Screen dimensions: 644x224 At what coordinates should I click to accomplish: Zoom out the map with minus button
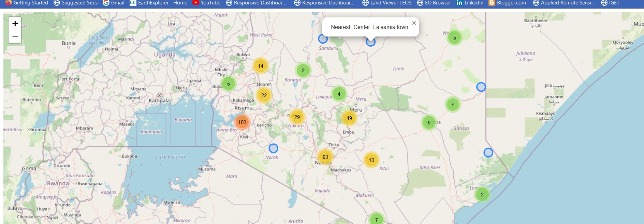click(15, 36)
